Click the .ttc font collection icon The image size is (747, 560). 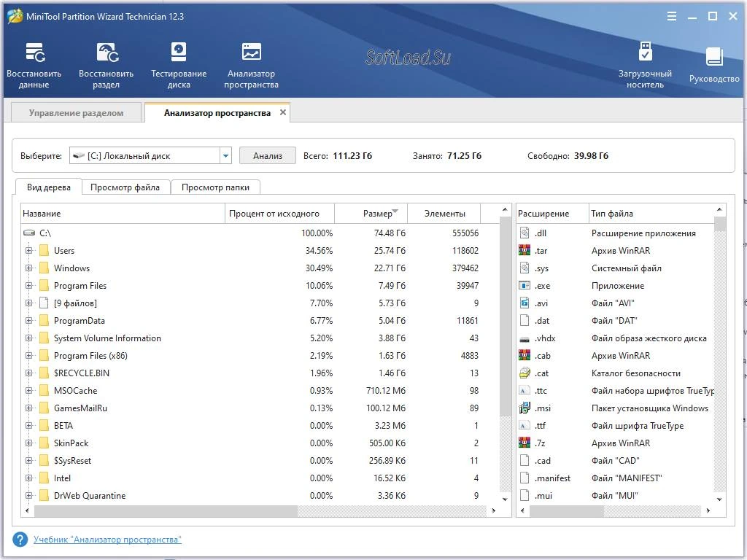(x=525, y=391)
